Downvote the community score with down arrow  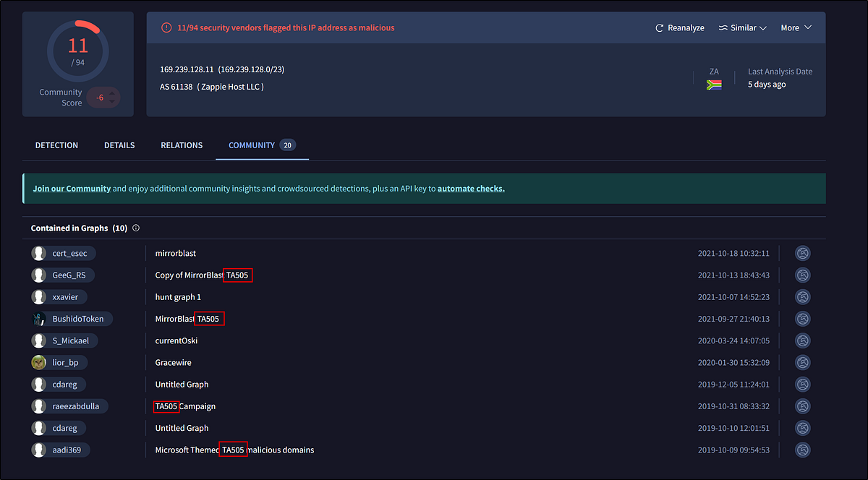tap(112, 102)
